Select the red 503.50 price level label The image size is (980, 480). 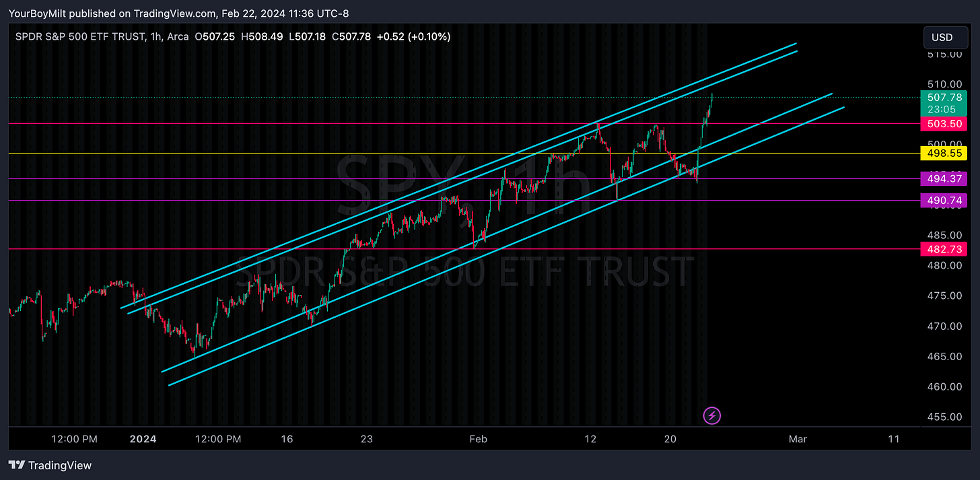(x=943, y=123)
